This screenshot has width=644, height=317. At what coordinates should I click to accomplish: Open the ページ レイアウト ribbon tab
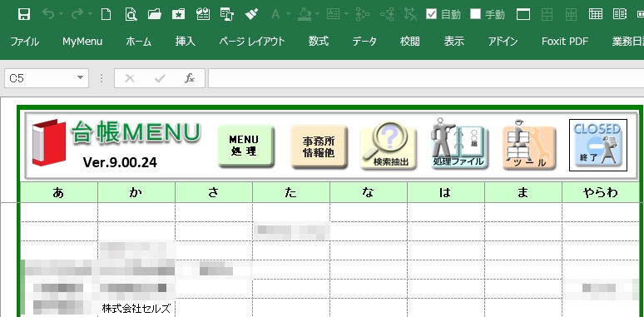[x=252, y=42]
